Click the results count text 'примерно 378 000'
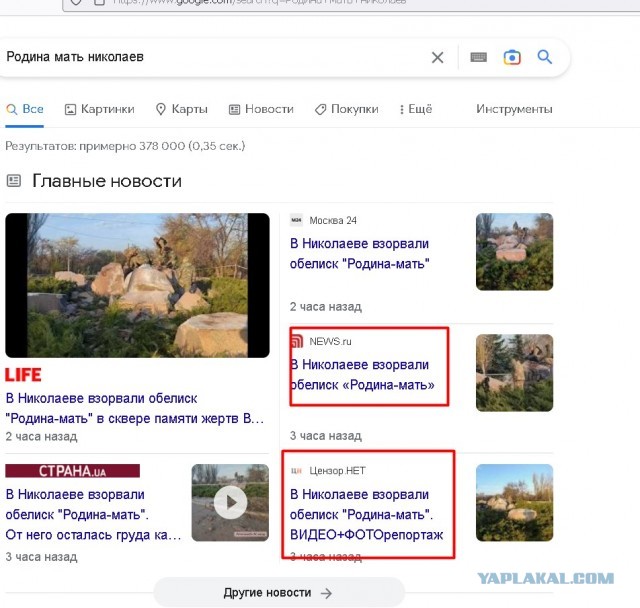 (x=132, y=146)
